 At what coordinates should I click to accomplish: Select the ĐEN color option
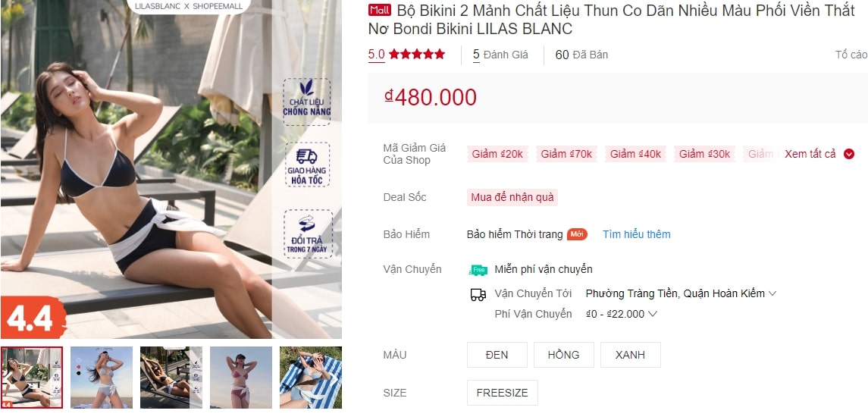[497, 355]
